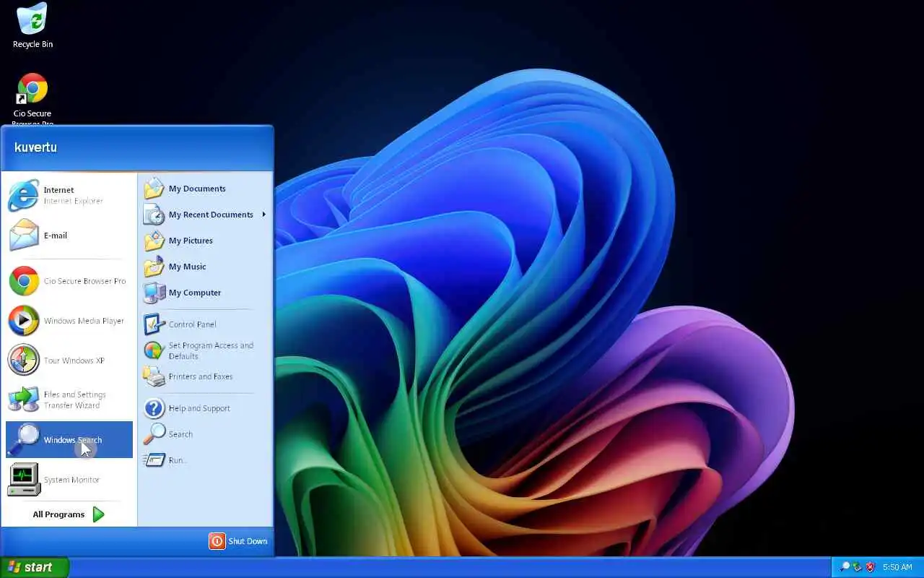Select the highlighted Windows Search entry
Viewport: 924px width, 578px height.
pyautogui.click(x=69, y=439)
